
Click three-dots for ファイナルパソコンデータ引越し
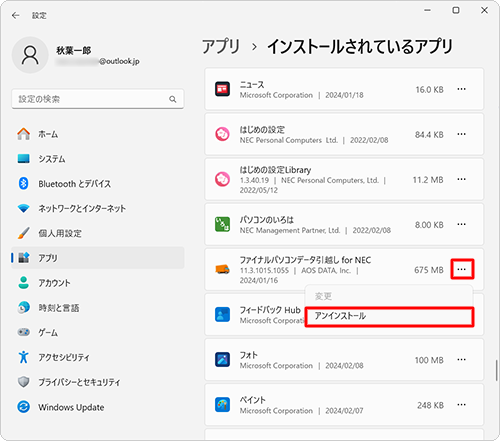point(462,269)
